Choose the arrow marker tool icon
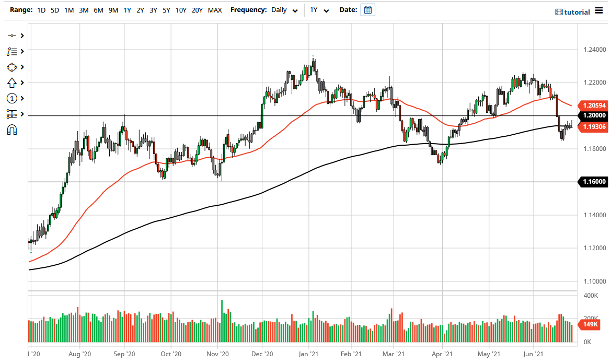611x364 pixels. (11, 83)
